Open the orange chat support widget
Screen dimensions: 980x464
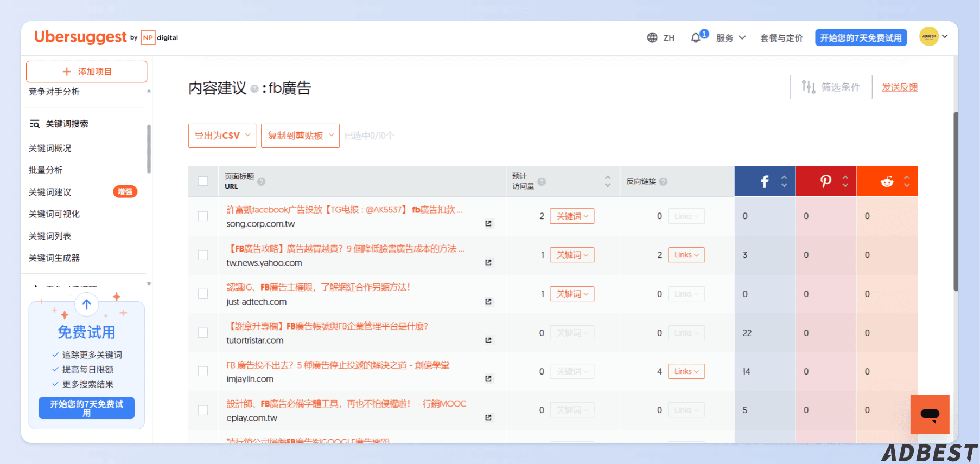click(x=930, y=415)
